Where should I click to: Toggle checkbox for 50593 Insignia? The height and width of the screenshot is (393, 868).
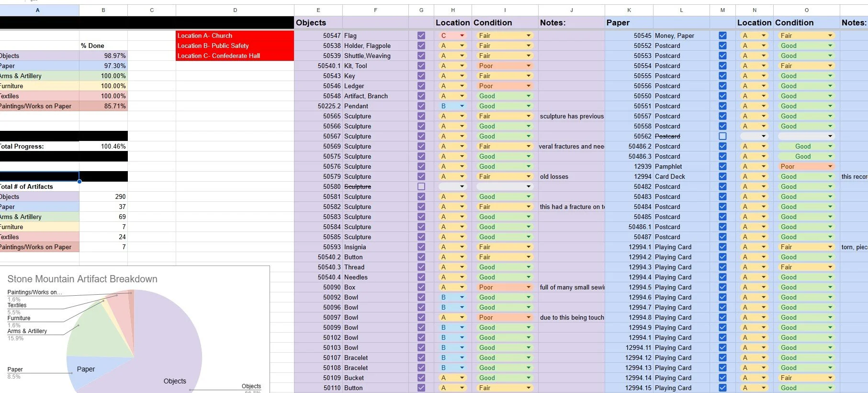(421, 247)
